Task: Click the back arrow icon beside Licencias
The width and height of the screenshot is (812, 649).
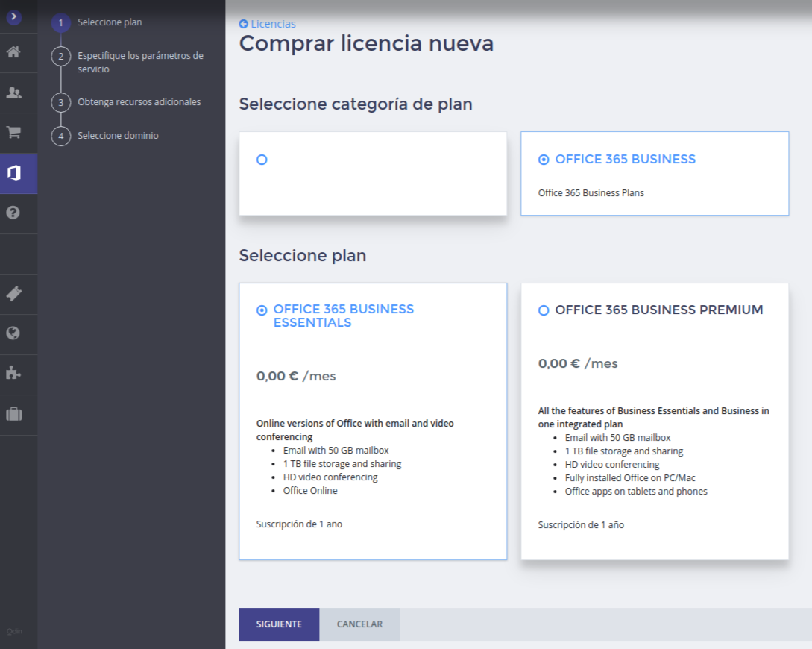Action: [x=243, y=24]
